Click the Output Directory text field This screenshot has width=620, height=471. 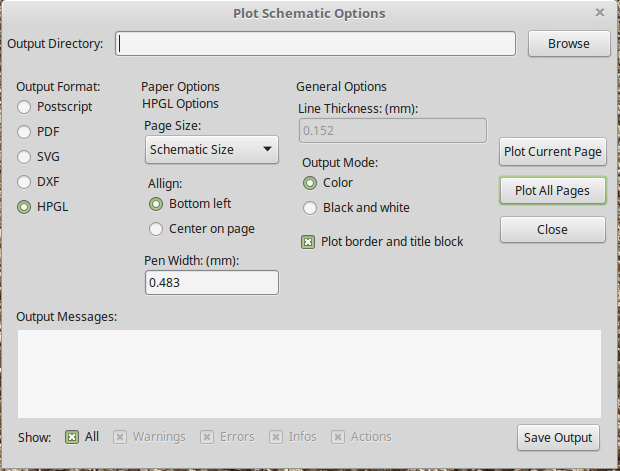(x=316, y=43)
